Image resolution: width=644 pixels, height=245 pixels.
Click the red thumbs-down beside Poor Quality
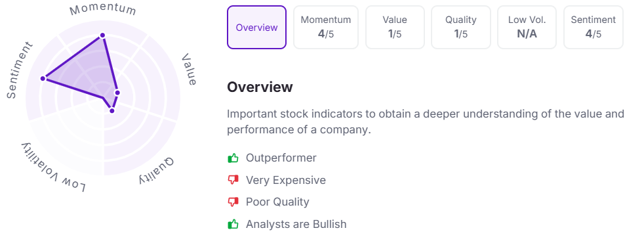233,202
